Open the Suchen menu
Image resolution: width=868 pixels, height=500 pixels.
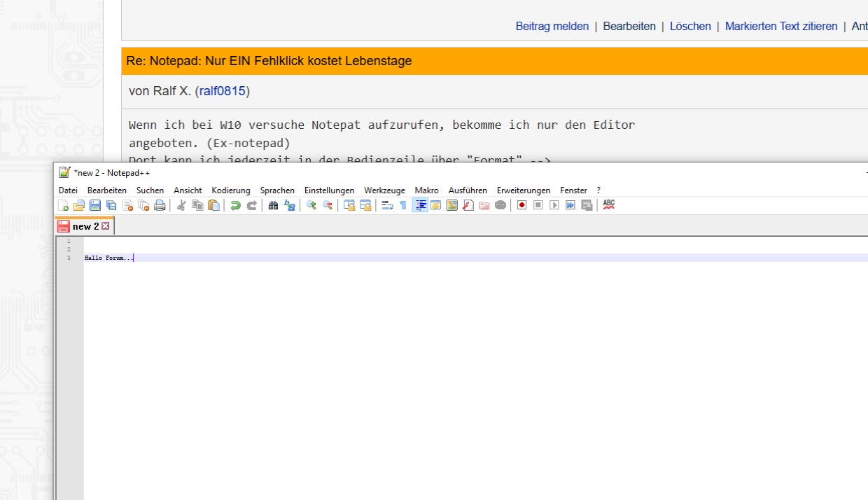[150, 190]
